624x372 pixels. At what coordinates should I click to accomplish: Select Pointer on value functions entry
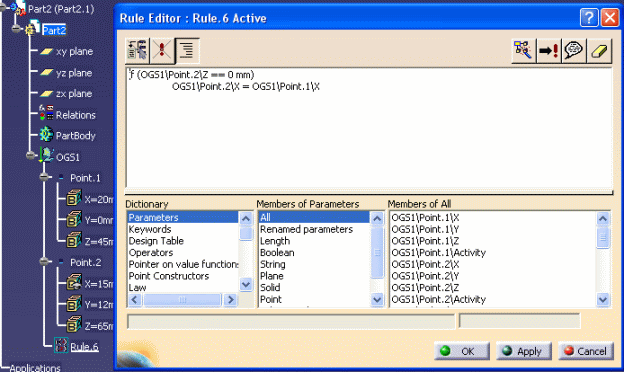(x=183, y=264)
